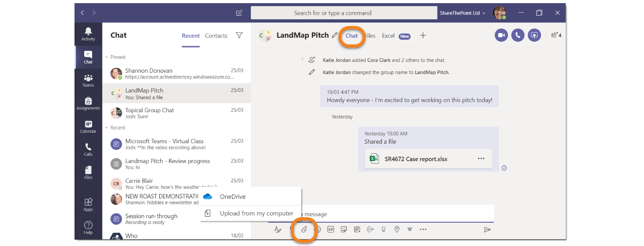
Task: Start a video call
Action: pyautogui.click(x=501, y=35)
